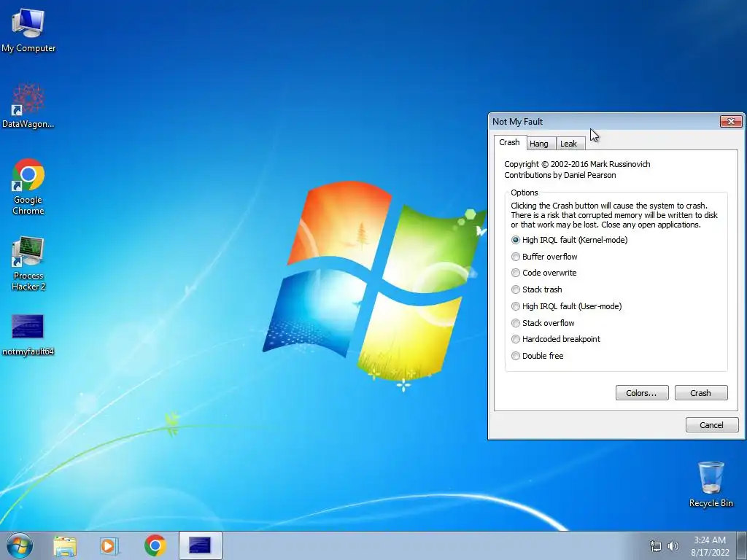Choose the Code overwrite radio button
The width and height of the screenshot is (747, 560).
click(x=543, y=273)
